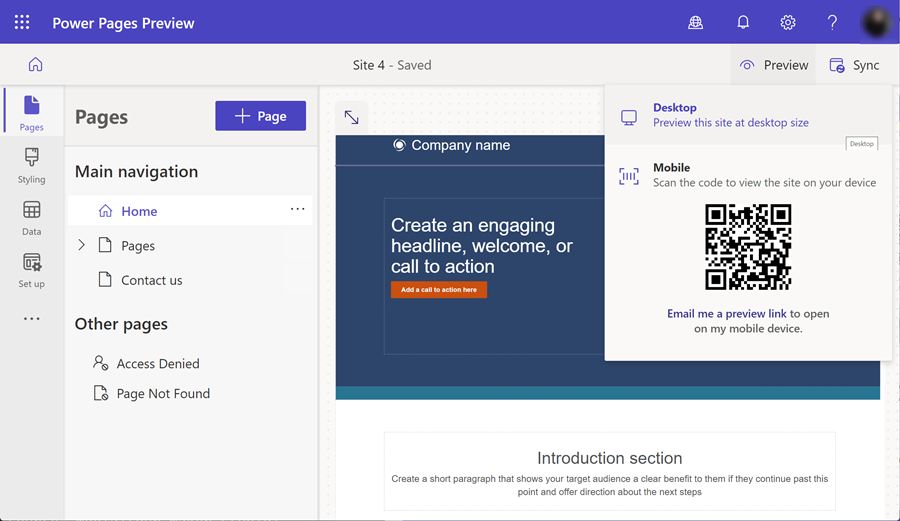
Task: Click the Main navigation heading
Action: [x=137, y=172]
